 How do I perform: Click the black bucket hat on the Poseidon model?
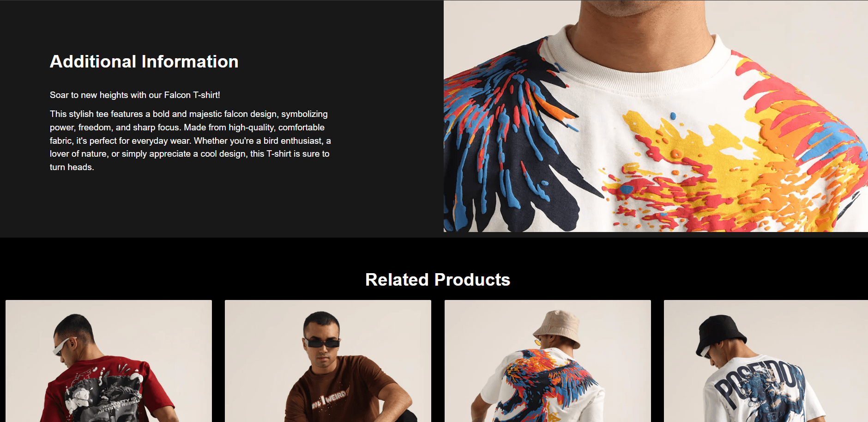(x=720, y=334)
